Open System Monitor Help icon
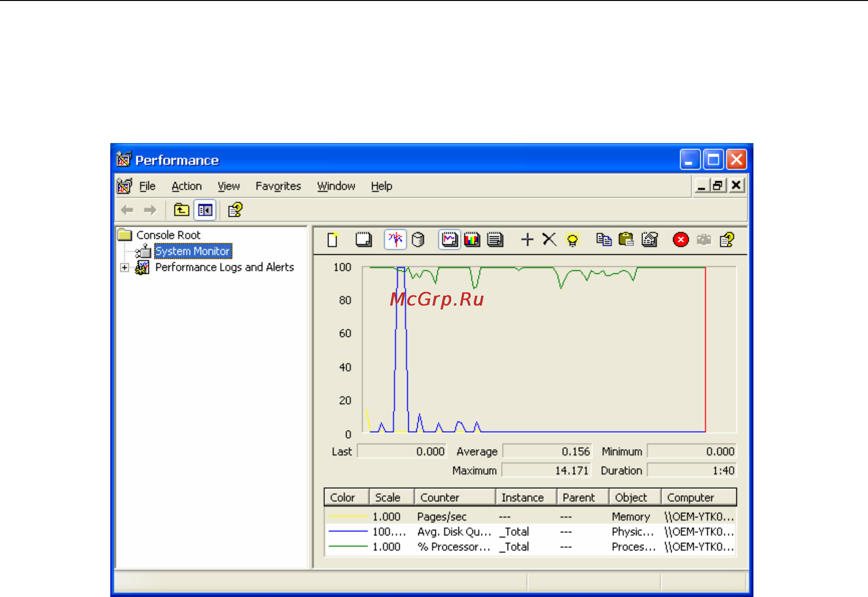868x597 pixels. coord(727,239)
